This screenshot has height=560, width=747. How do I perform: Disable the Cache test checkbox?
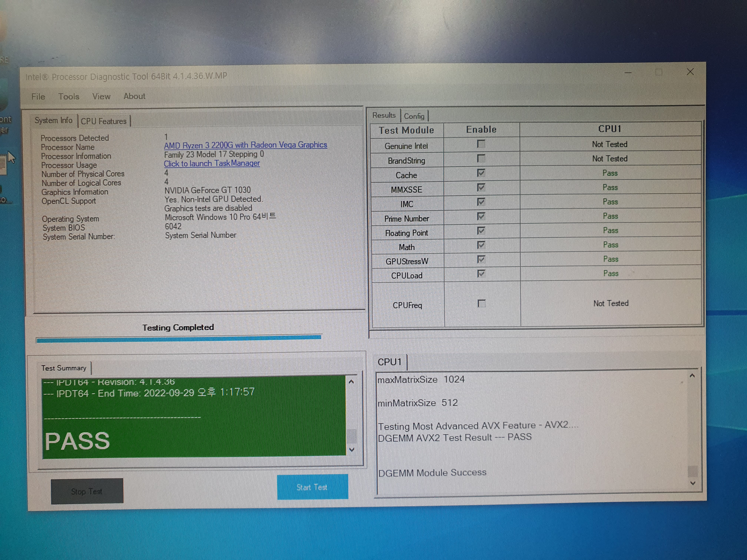481,173
